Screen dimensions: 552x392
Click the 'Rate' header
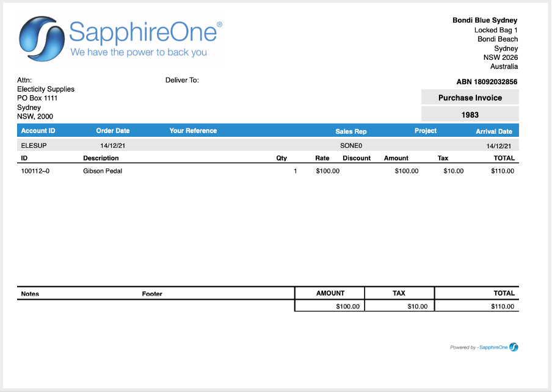pyautogui.click(x=322, y=158)
